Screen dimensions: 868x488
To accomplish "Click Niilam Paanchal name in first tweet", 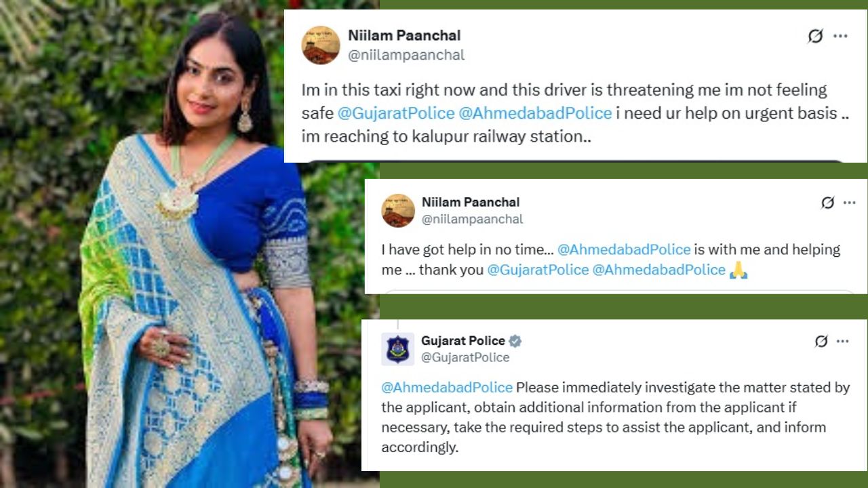I will click(404, 35).
